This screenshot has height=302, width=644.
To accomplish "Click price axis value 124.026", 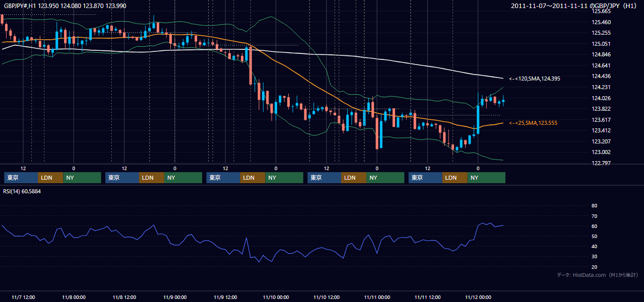I will click(601, 98).
